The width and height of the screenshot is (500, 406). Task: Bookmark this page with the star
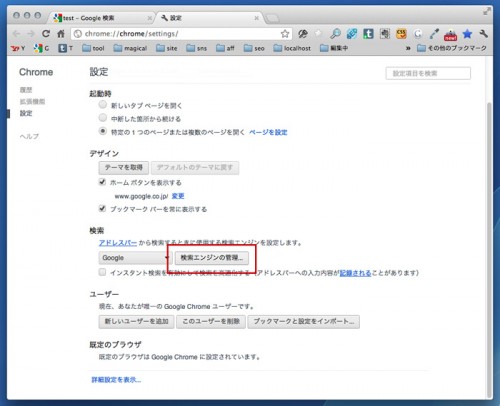(x=285, y=34)
